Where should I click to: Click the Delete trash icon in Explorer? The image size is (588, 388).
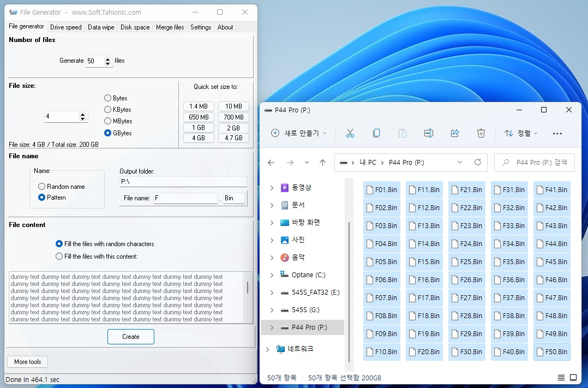click(481, 133)
